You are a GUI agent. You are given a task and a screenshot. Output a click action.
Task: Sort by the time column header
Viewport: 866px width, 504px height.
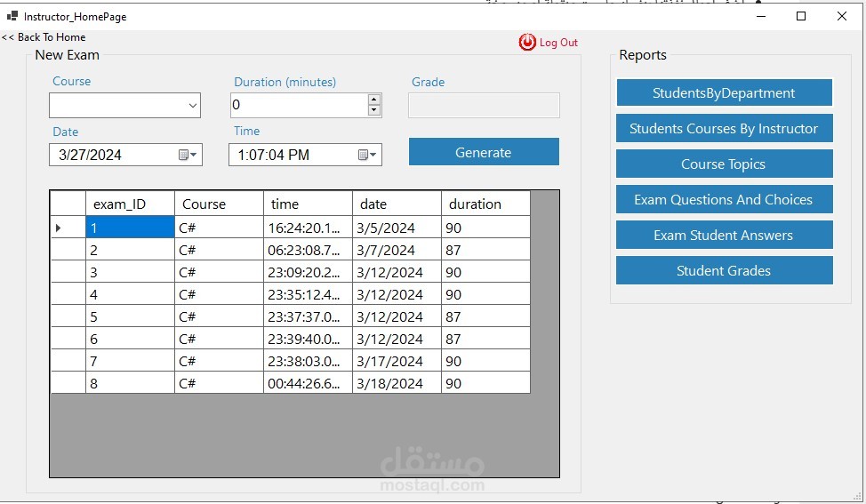(x=309, y=204)
